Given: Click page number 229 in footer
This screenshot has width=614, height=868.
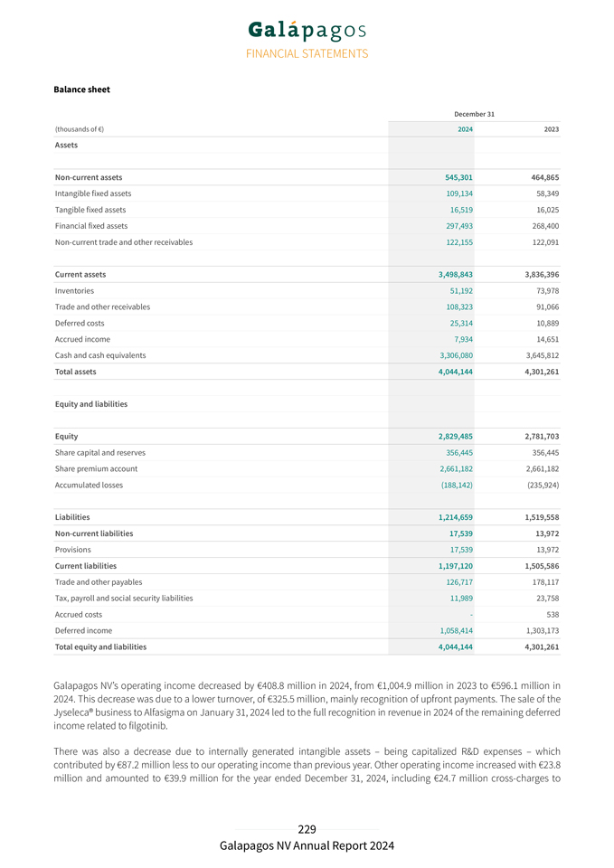Looking at the screenshot, I should click(x=307, y=829).
